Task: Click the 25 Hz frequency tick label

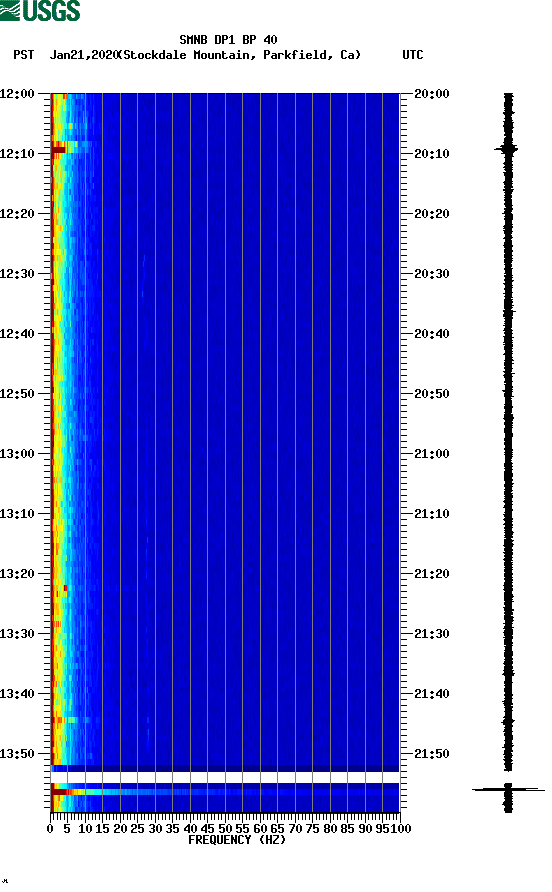Action: 137,829
